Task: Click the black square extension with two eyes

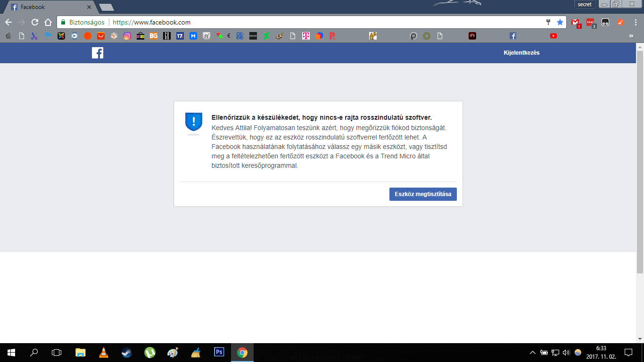Action: point(605,22)
